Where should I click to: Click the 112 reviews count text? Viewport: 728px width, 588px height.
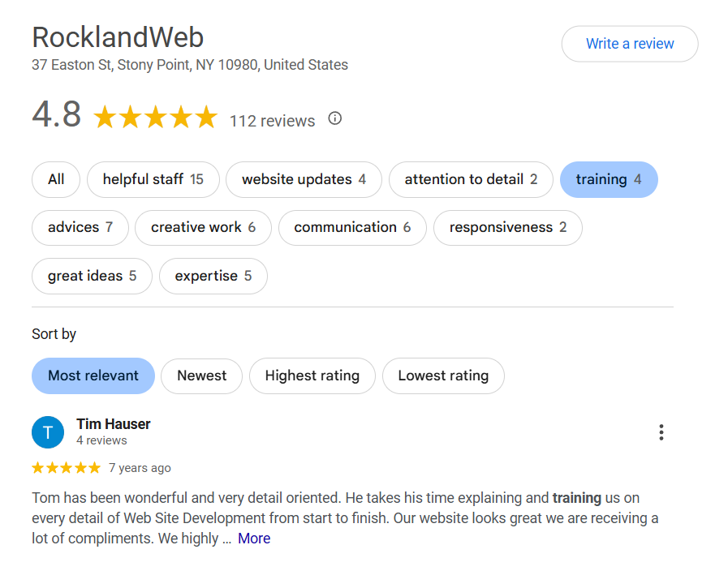point(272,121)
